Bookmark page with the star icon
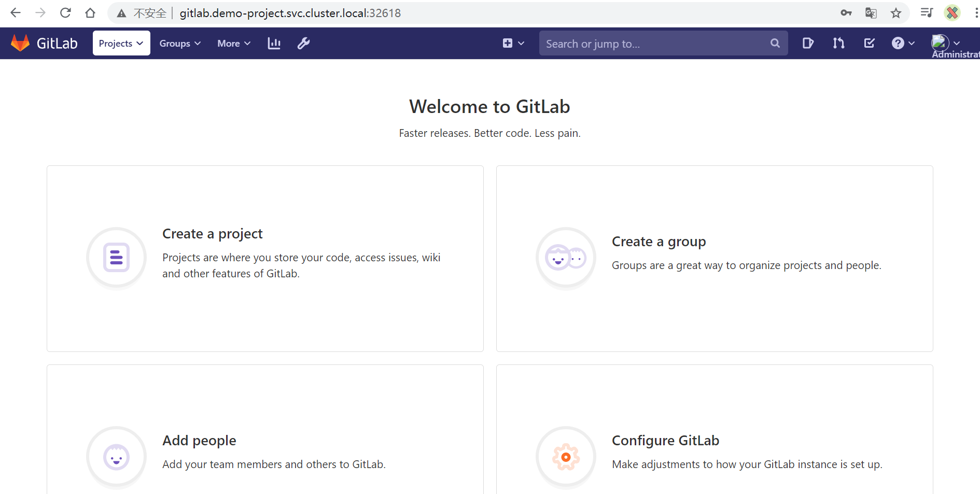This screenshot has height=494, width=980. [x=896, y=13]
